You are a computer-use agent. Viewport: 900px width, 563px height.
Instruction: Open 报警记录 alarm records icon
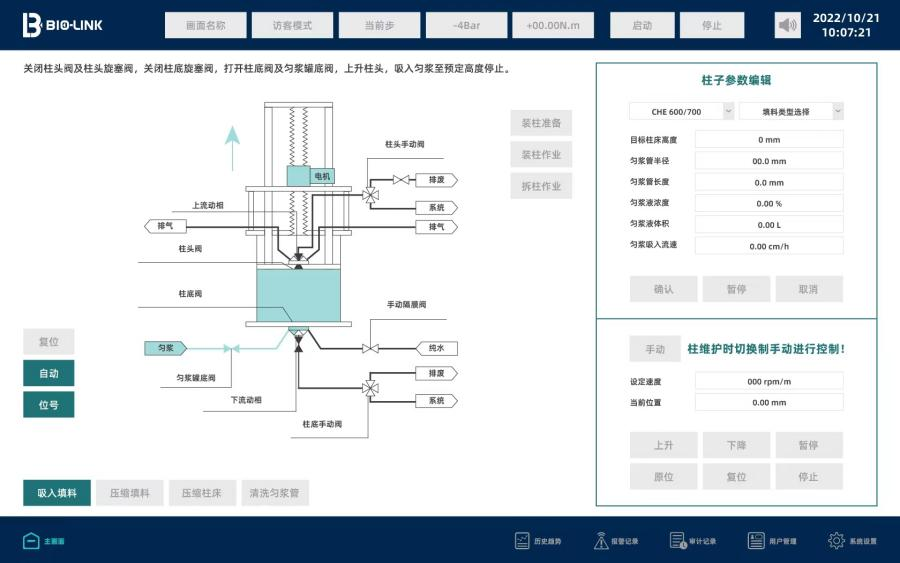pos(601,541)
